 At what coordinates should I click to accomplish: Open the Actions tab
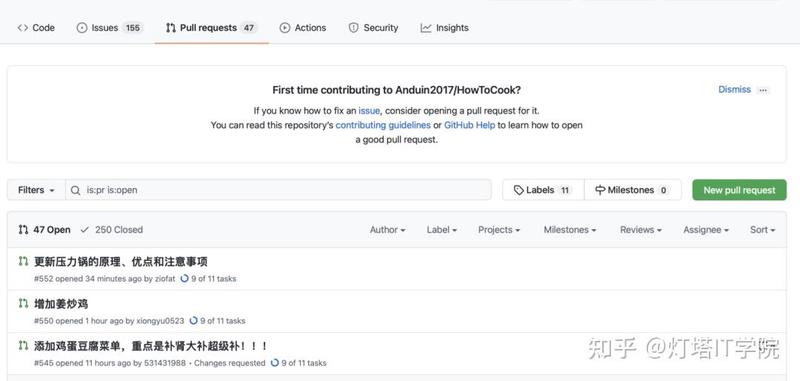coord(303,28)
